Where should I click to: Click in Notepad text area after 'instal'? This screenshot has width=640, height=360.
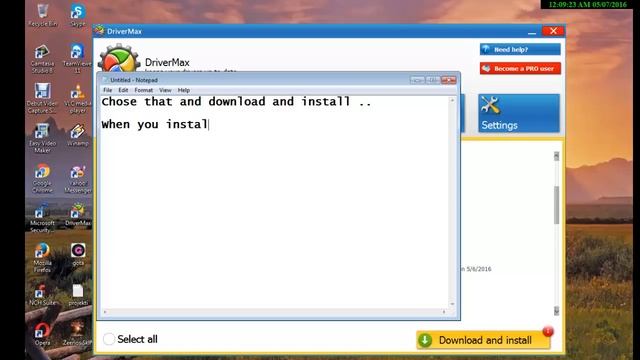coord(209,124)
